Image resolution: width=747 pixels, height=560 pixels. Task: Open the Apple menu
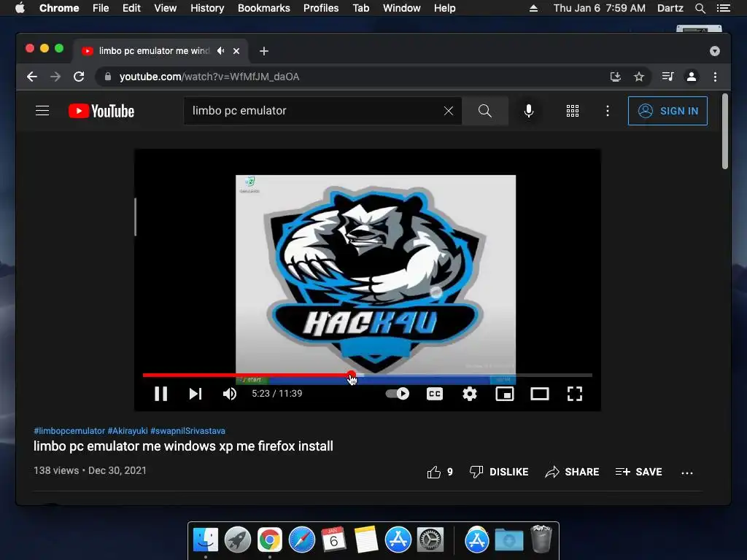(x=20, y=8)
